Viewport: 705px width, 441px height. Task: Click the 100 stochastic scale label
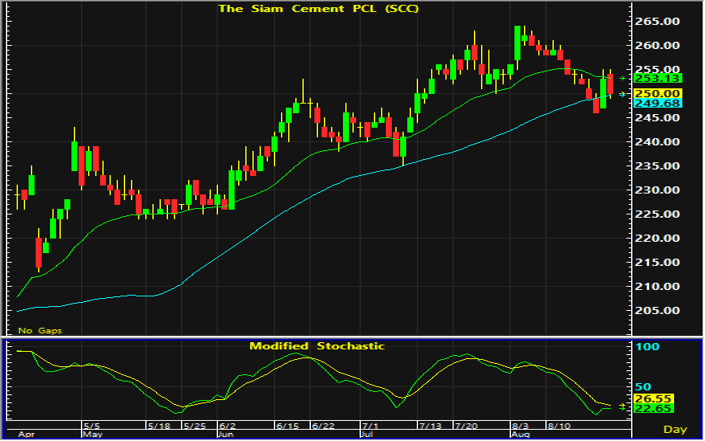(647, 347)
